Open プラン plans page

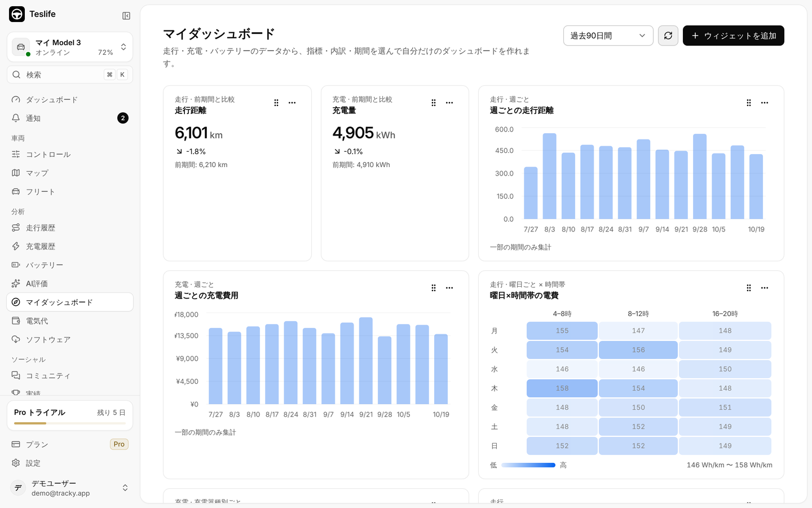(x=70, y=444)
